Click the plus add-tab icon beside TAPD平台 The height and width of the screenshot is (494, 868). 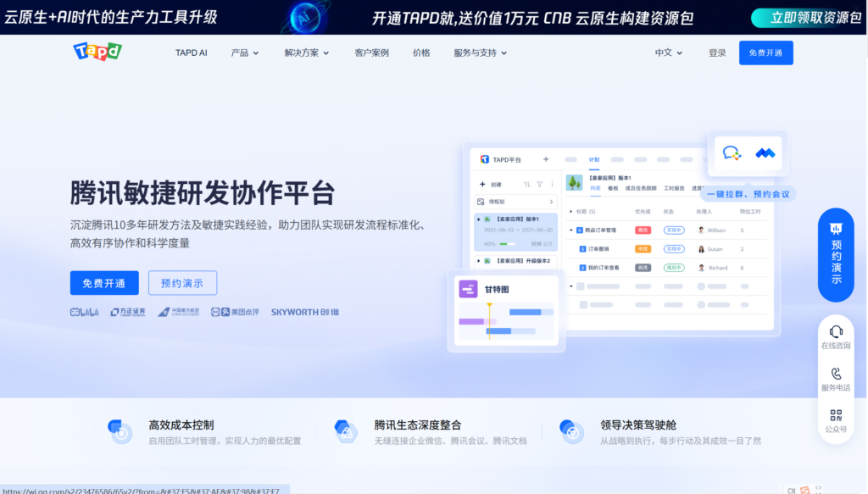pos(546,159)
